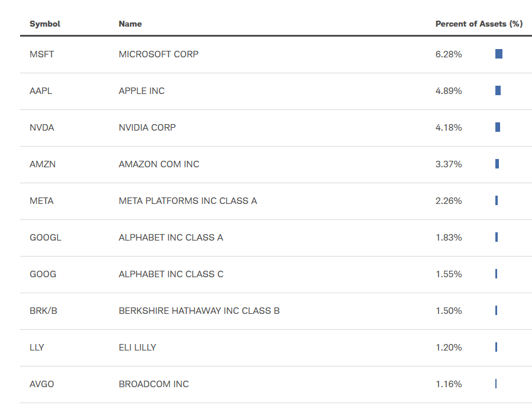532x412 pixels.
Task: Click the Symbol column header
Action: pyautogui.click(x=45, y=24)
